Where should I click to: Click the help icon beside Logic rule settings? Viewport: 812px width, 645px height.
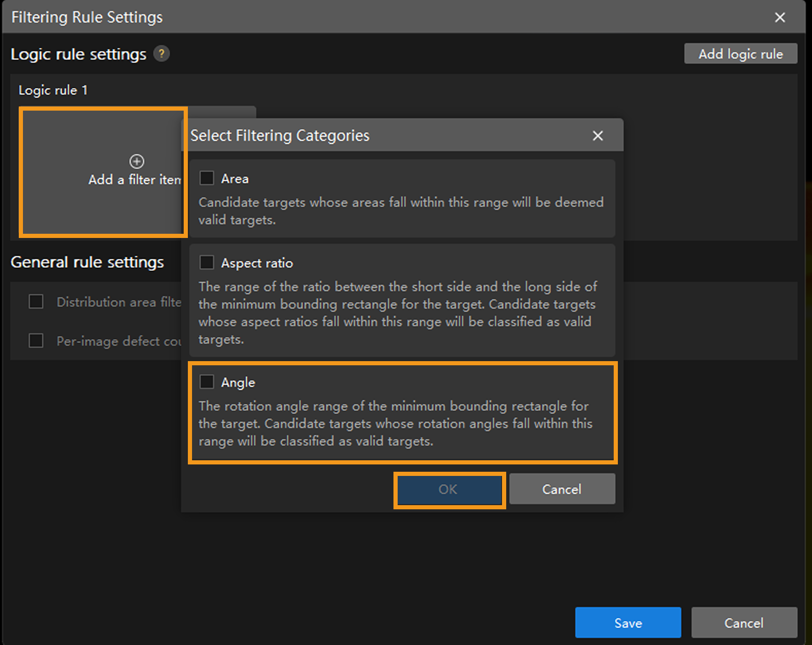click(162, 54)
